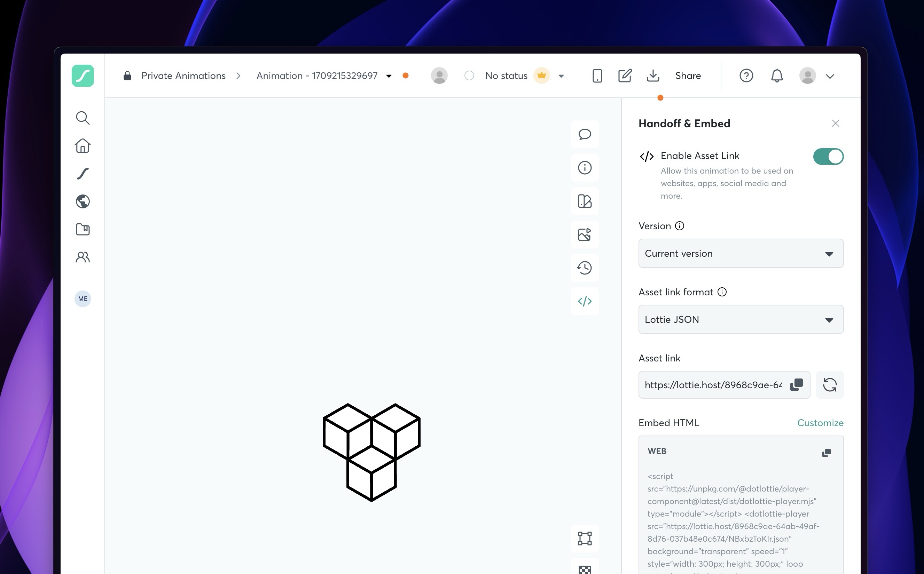Download the animation

(653, 75)
